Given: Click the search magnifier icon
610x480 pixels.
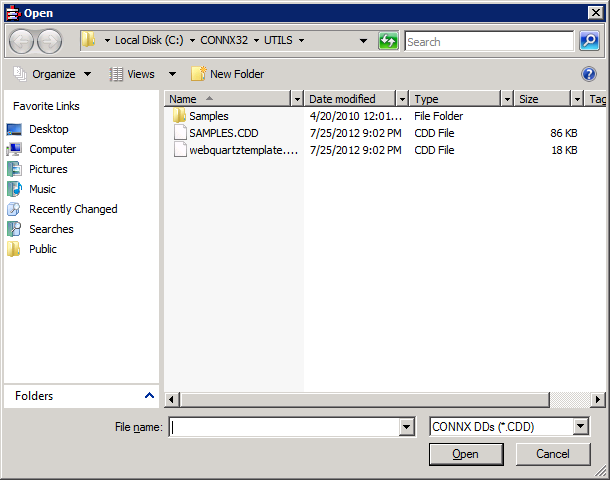Looking at the screenshot, I should point(589,41).
